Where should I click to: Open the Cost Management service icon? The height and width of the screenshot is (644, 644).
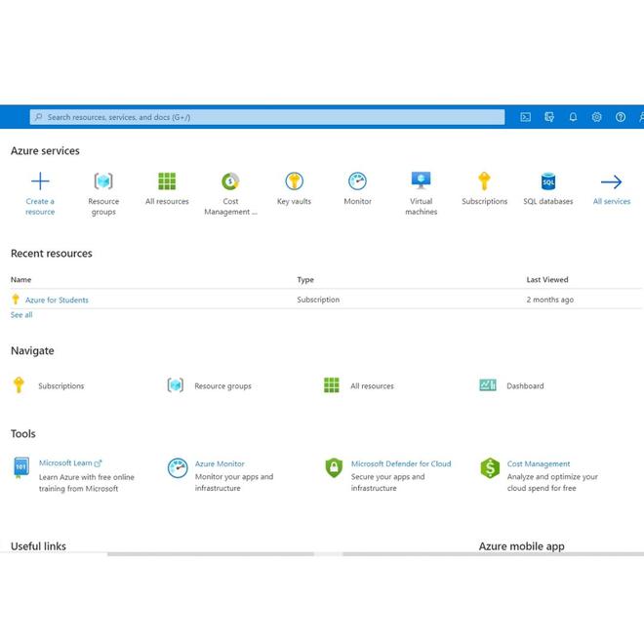coord(230,181)
